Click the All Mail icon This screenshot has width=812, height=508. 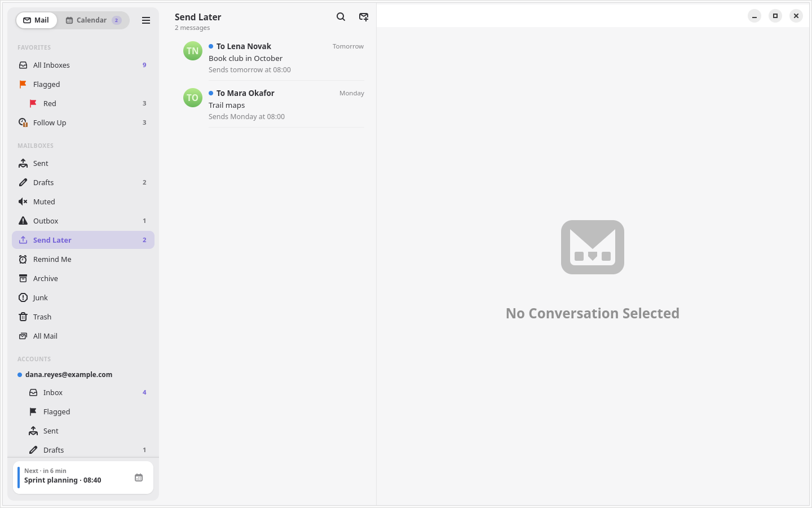coord(23,336)
